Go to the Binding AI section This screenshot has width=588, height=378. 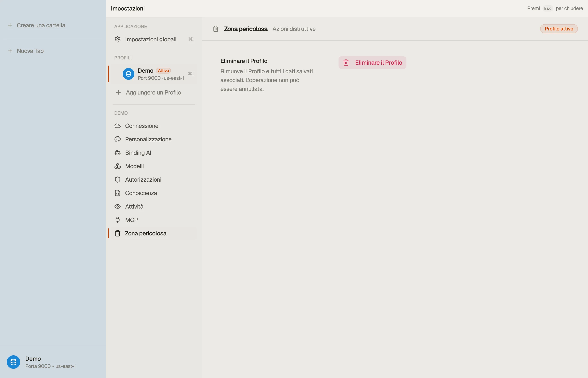click(154, 153)
